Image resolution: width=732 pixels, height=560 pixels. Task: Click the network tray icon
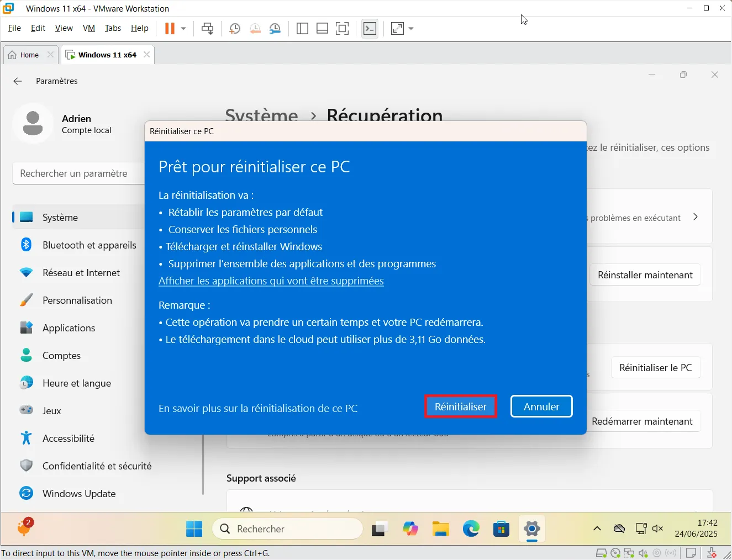641,529
